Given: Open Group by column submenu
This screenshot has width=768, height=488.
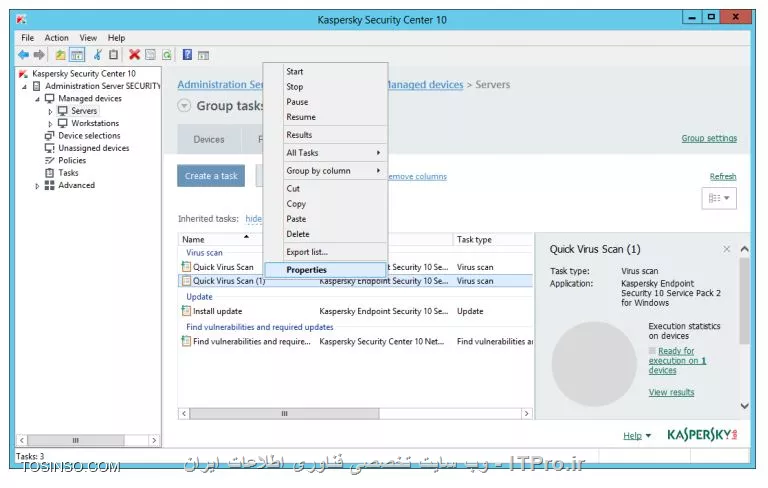Looking at the screenshot, I should 333,171.
